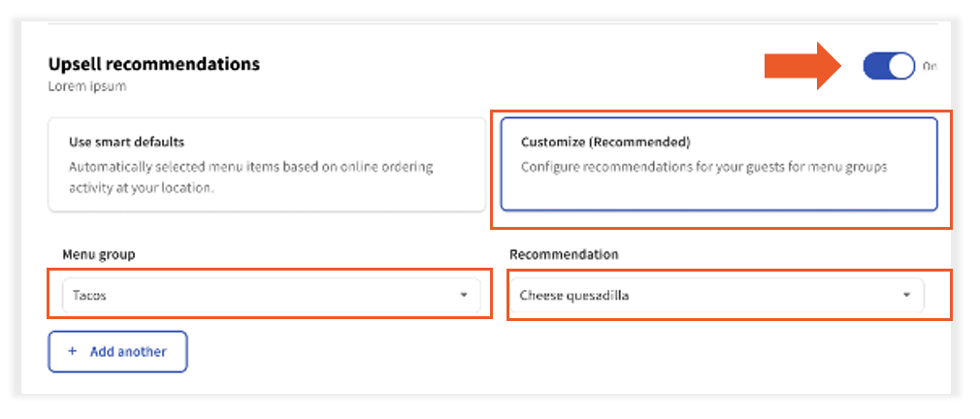The width and height of the screenshot is (980, 419).
Task: Click the plus icon on Add another
Action: [73, 352]
